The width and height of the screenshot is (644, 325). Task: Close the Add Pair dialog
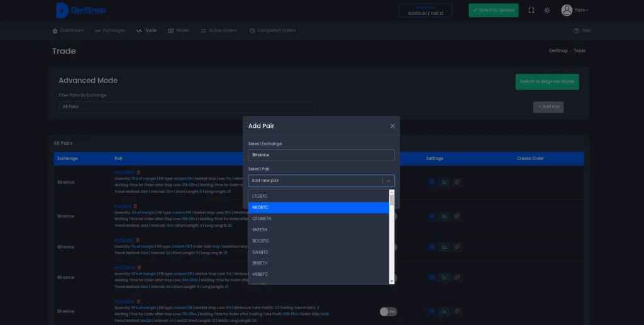click(x=392, y=126)
